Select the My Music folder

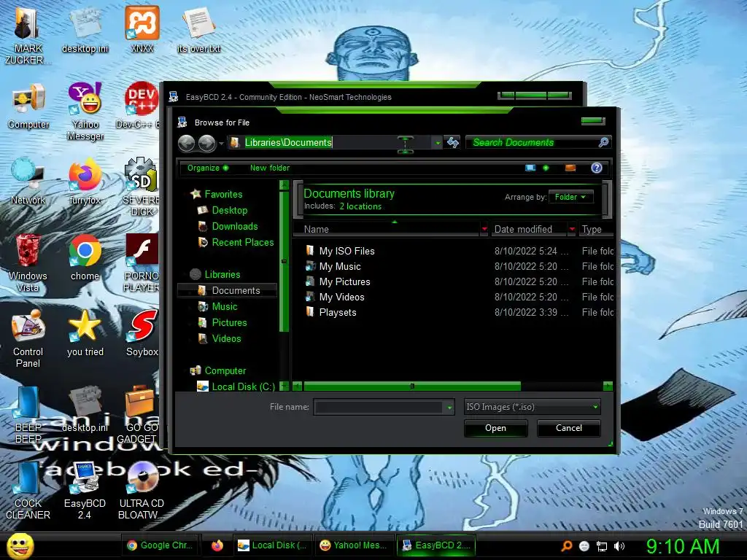[340, 266]
